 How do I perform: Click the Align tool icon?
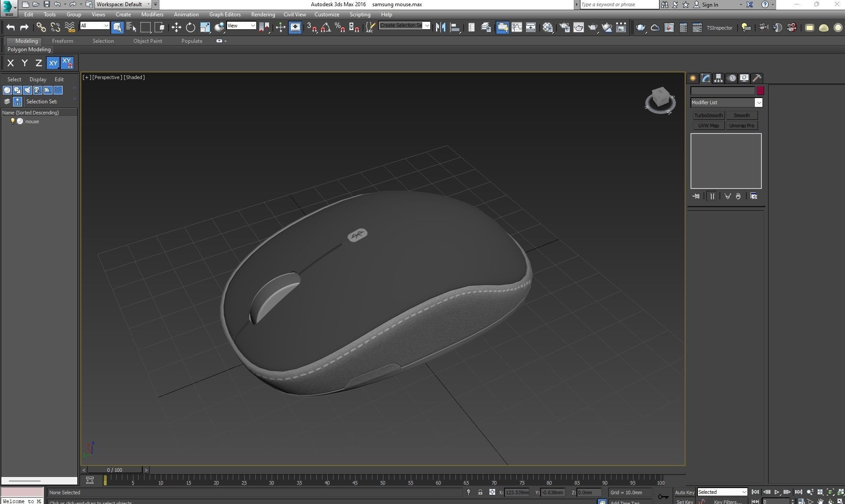click(x=455, y=27)
